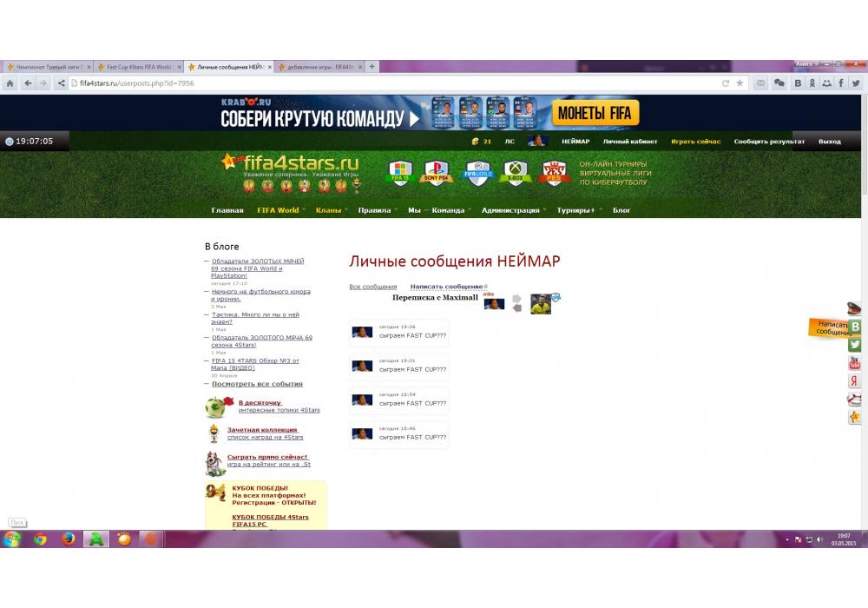Select the Sony PS4 platform badge

(437, 173)
